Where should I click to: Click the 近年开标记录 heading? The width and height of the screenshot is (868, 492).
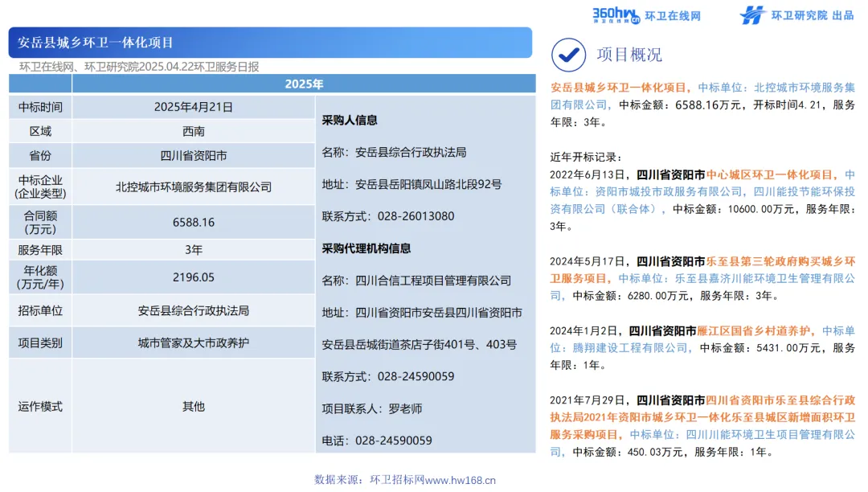click(586, 158)
